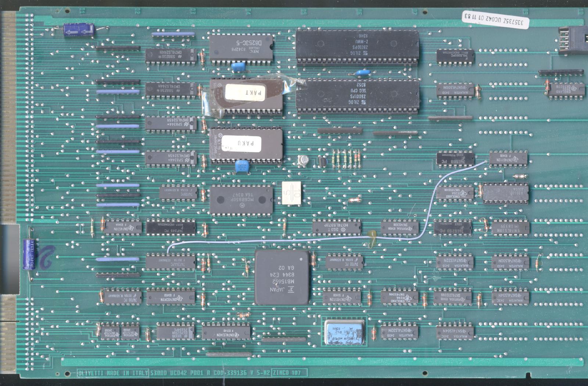The height and width of the screenshot is (386, 588).
Task: Select the MC68B50P chip
Action: coord(241,199)
